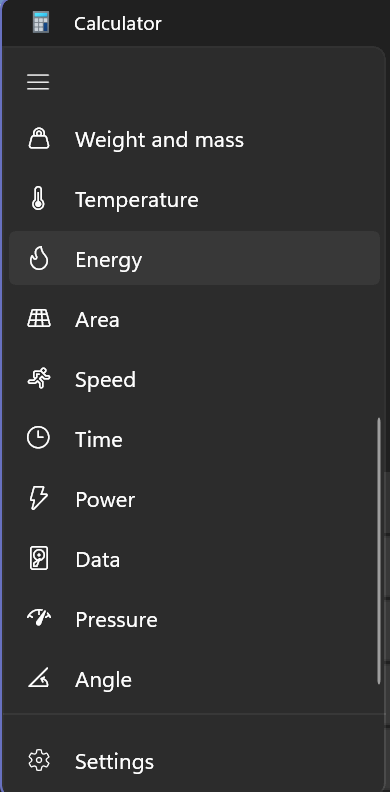
Task: Open the Settings page
Action: 194,760
